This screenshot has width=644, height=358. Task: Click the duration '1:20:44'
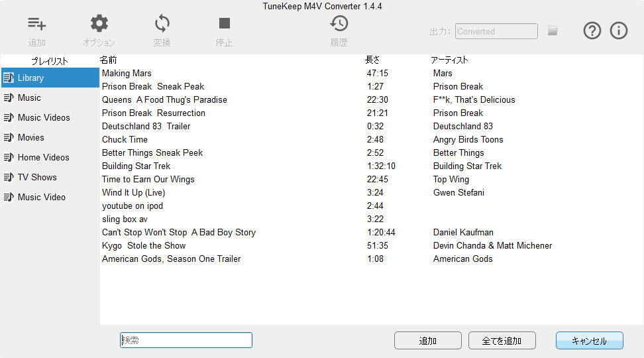pos(381,232)
